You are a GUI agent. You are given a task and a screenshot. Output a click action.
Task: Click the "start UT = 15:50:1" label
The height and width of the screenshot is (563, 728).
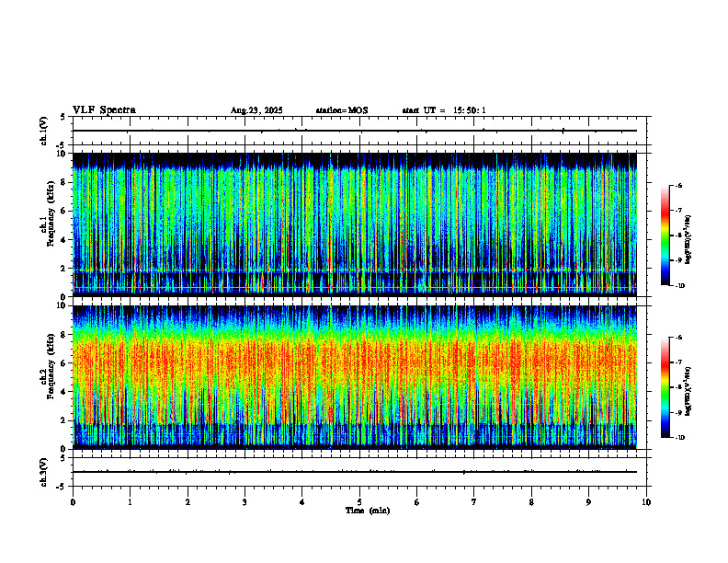tap(444, 110)
